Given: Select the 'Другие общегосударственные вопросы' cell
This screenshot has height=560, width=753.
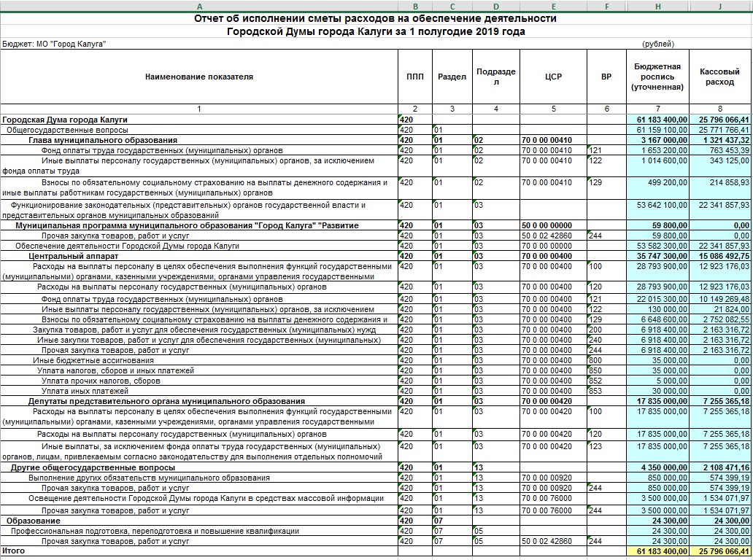Looking at the screenshot, I should [93, 467].
